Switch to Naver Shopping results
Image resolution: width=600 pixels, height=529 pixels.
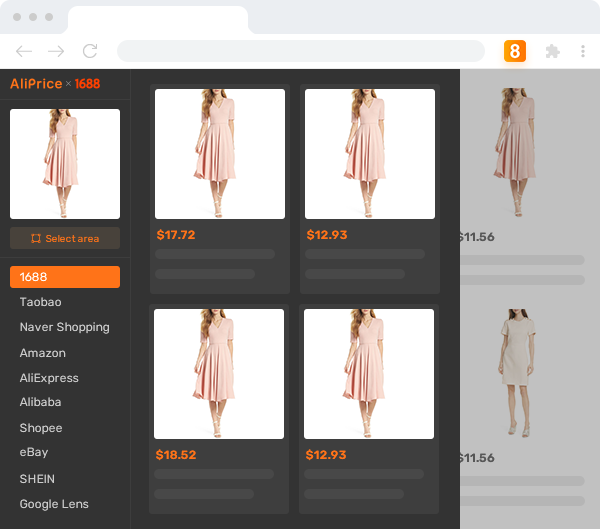tap(65, 327)
